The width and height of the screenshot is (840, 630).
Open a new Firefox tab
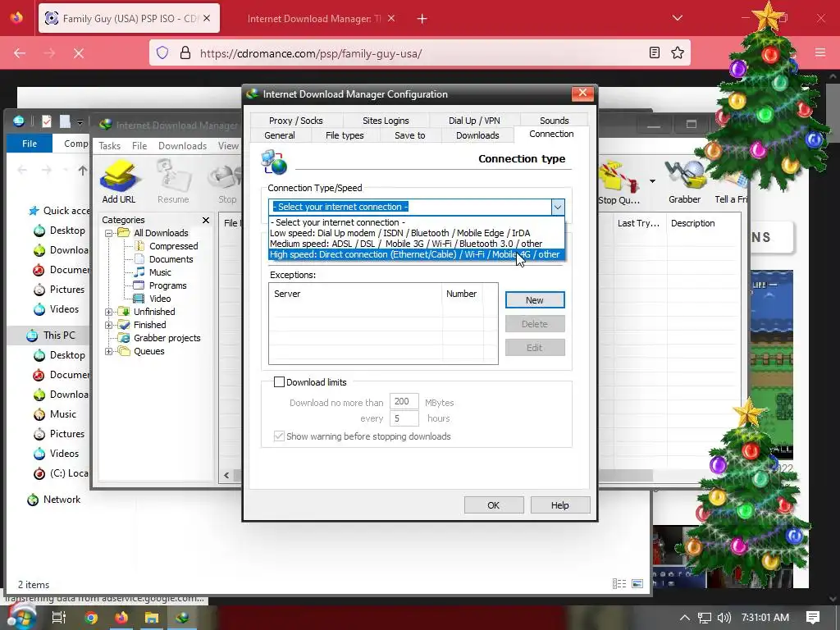(x=422, y=19)
